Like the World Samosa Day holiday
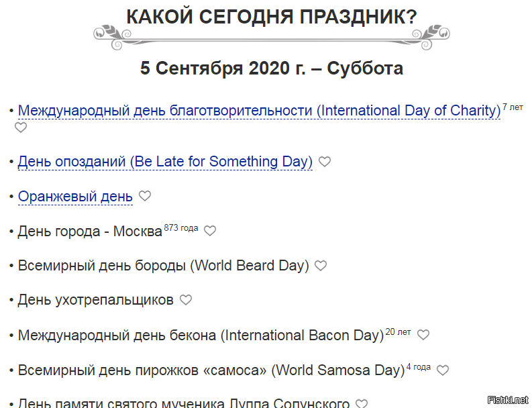 click(x=443, y=370)
